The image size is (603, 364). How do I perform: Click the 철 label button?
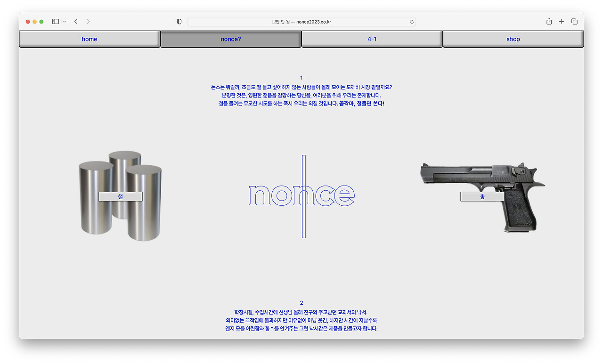coord(121,196)
